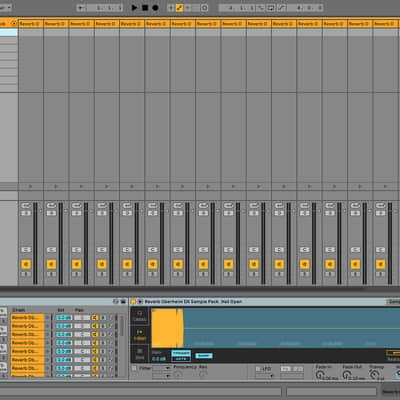Click the Simpler device title Reverb Oberheim DX
400x400 pixels.
(193, 302)
